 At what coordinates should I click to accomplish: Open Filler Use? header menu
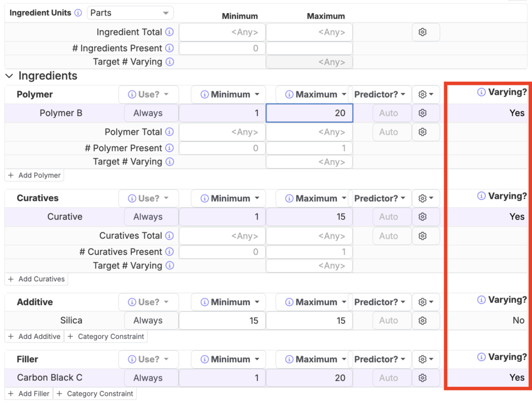click(x=149, y=359)
